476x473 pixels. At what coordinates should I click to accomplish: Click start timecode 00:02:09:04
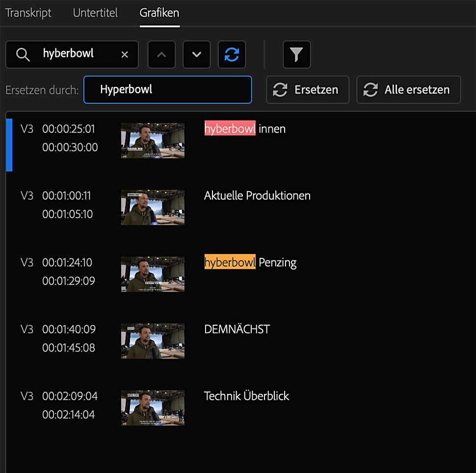pos(70,396)
